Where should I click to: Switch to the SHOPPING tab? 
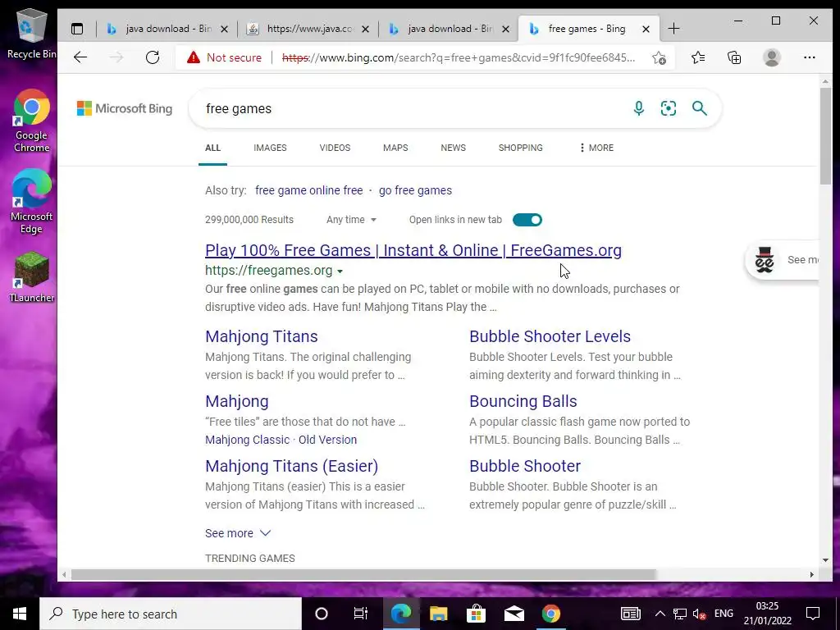coord(520,148)
